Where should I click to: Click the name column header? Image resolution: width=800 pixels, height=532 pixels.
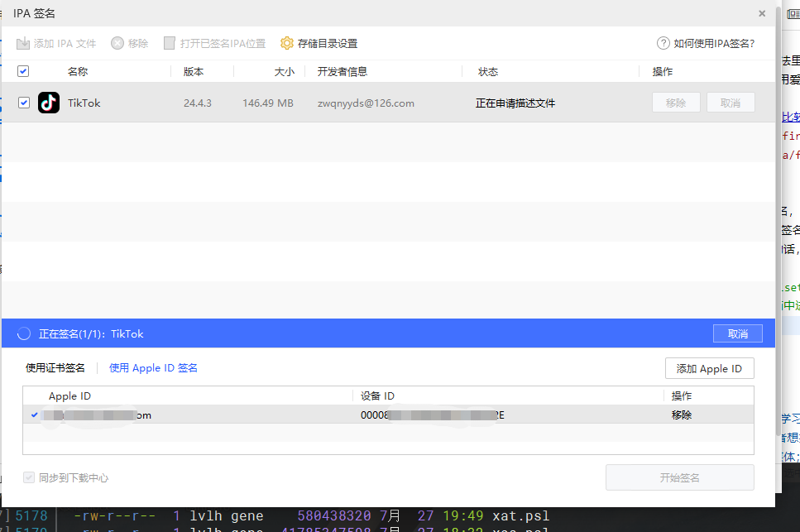78,71
